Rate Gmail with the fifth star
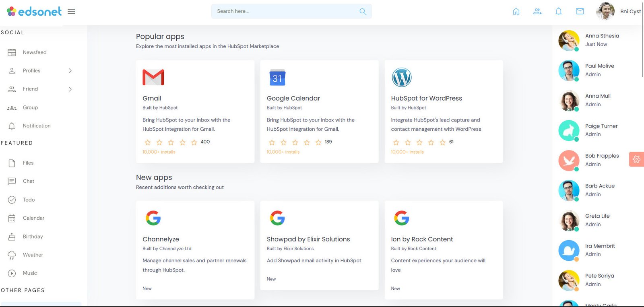Image resolution: width=644 pixels, height=307 pixels. point(194,142)
